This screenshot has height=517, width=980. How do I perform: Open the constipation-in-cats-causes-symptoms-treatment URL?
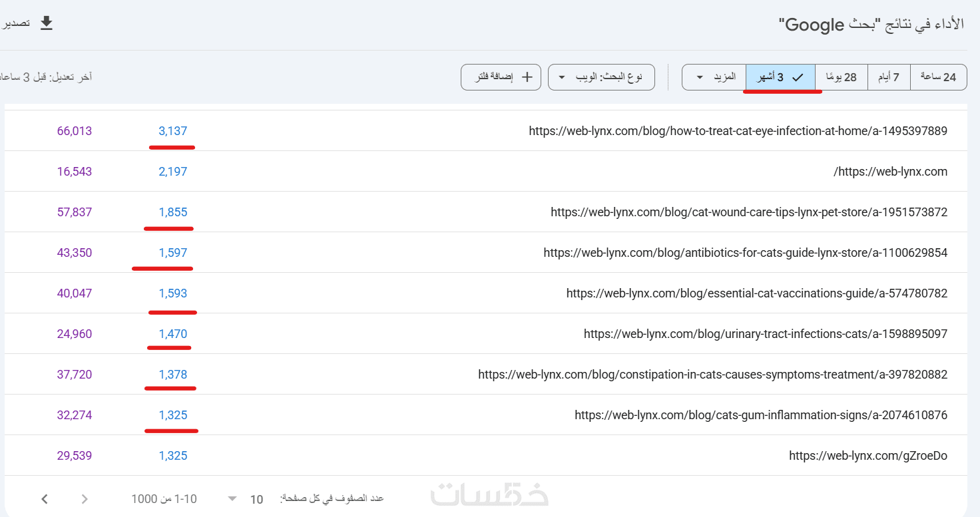(712, 375)
